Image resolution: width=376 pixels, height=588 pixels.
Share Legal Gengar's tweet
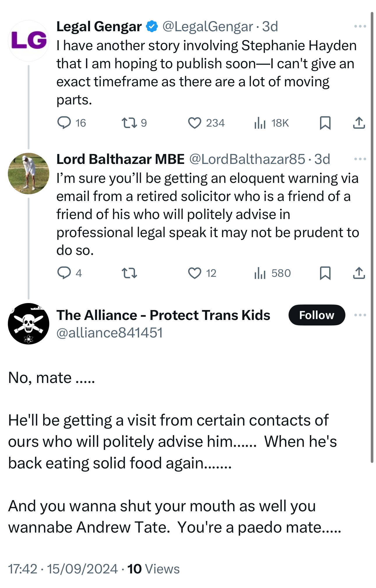(359, 123)
